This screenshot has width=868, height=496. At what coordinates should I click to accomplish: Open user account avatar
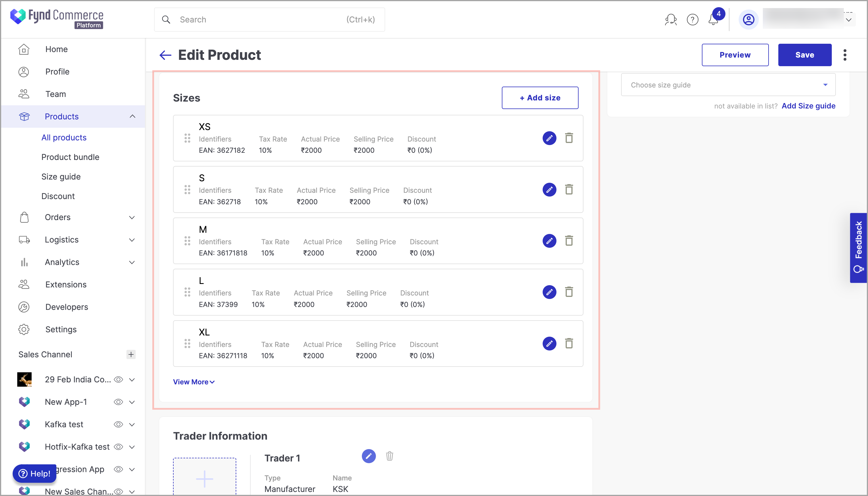click(748, 19)
